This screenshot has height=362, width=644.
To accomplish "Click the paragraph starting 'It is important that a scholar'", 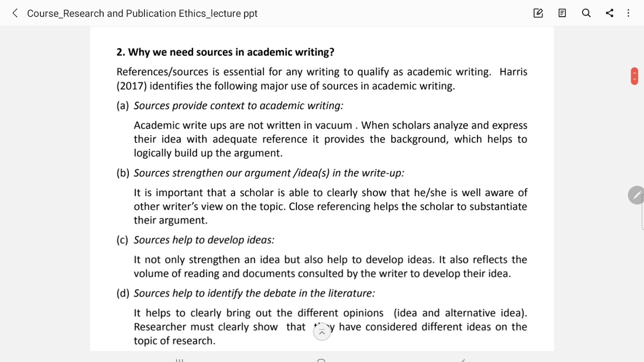I will click(330, 206).
